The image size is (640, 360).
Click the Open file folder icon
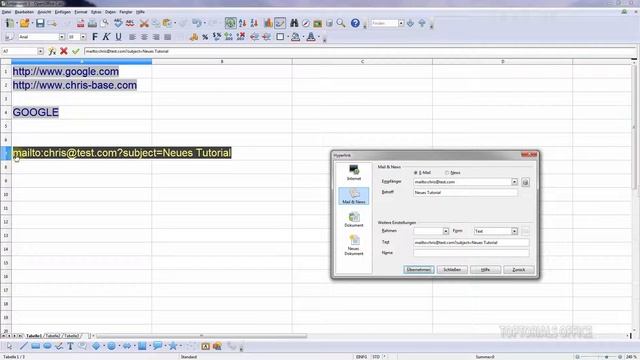click(x=24, y=23)
